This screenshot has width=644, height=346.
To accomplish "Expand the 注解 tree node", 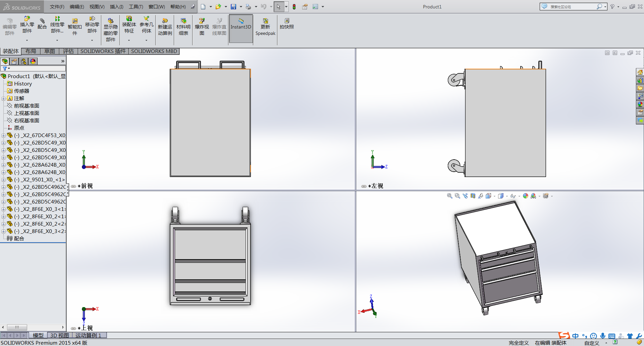I will (3, 99).
